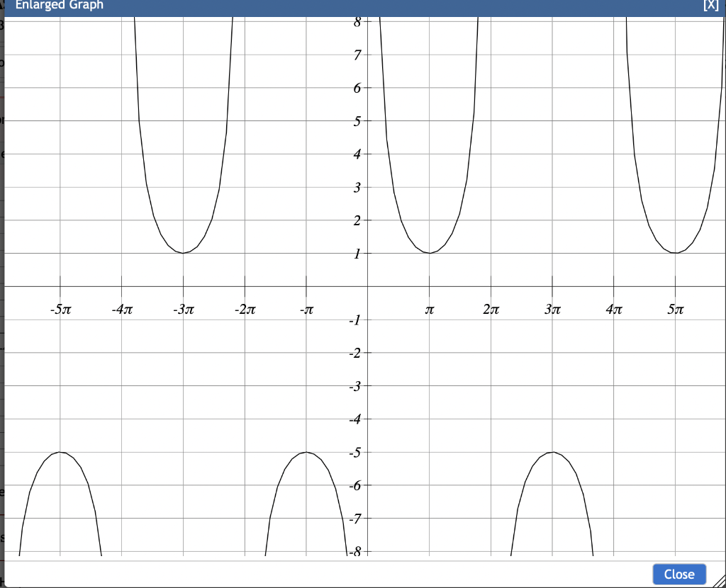Select the -5 label on the y-axis

click(354, 452)
